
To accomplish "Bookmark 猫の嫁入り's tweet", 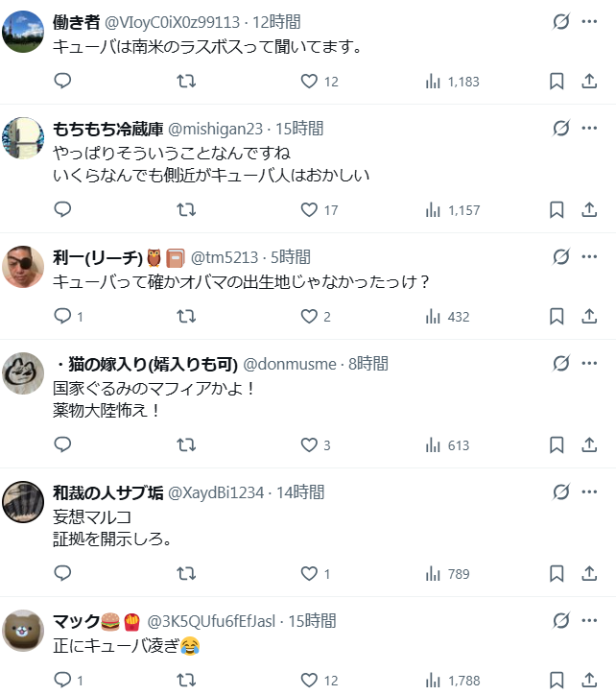I will click(557, 444).
